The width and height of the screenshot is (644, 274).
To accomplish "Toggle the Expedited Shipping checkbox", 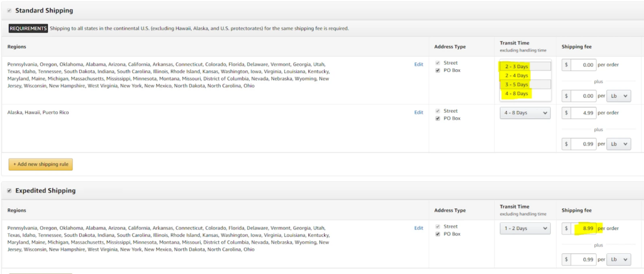I will click(x=9, y=191).
